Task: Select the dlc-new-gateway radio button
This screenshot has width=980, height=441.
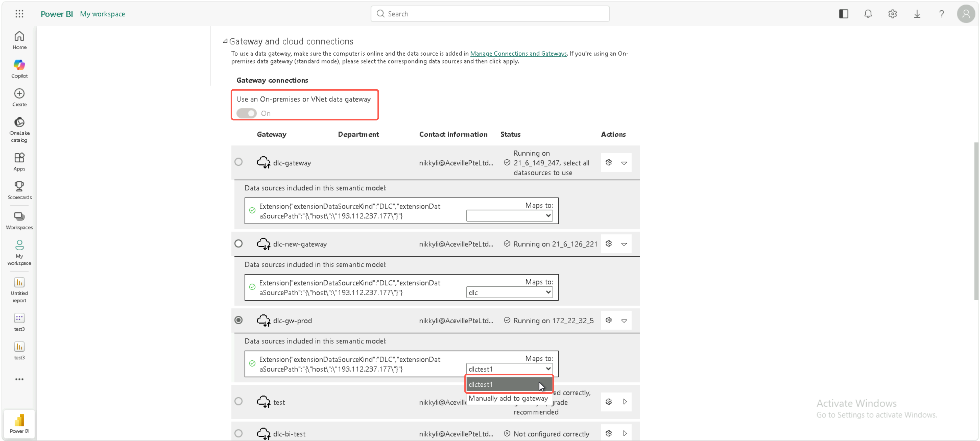Action: point(238,243)
